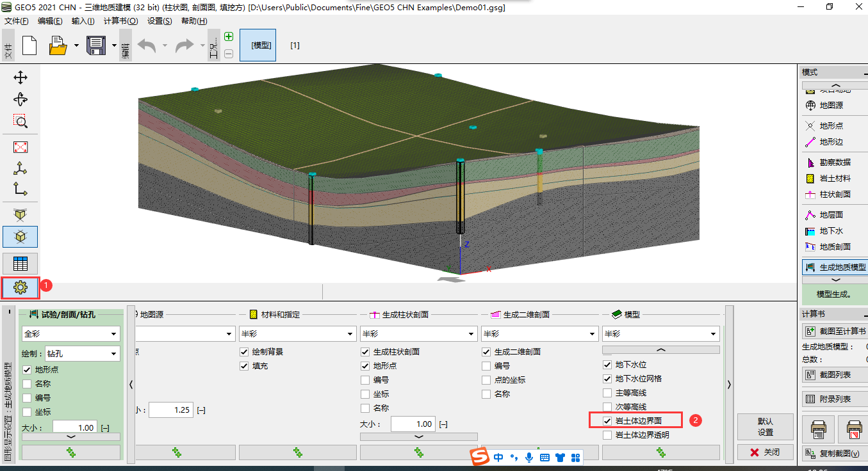Open Sogou input method logo
868x471 pixels.
tap(480, 457)
